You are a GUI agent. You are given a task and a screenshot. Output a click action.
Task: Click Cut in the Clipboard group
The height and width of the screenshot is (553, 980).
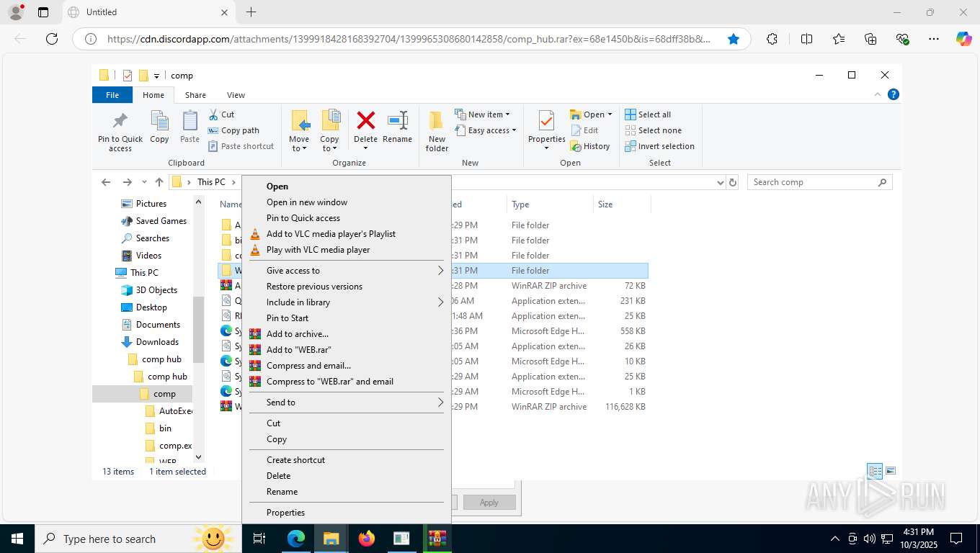(222, 114)
